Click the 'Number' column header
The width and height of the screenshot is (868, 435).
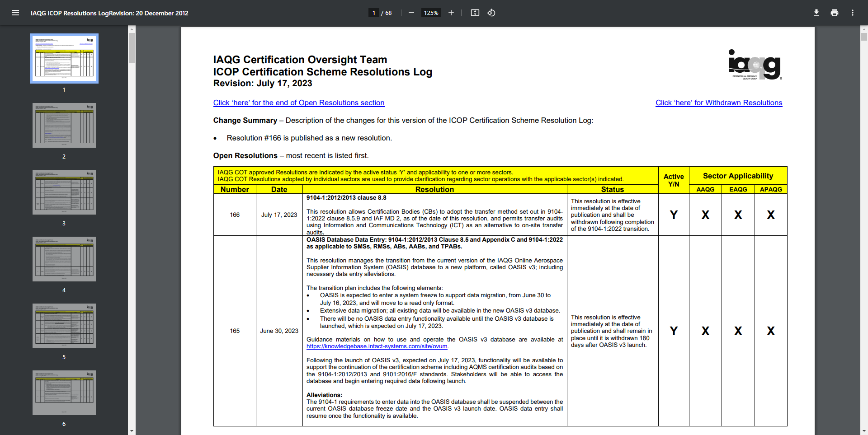235,189
